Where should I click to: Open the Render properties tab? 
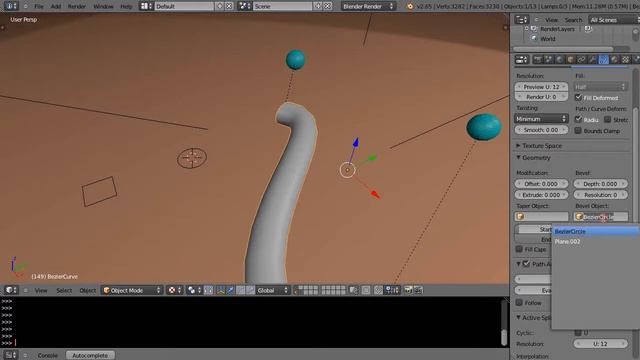(x=538, y=60)
